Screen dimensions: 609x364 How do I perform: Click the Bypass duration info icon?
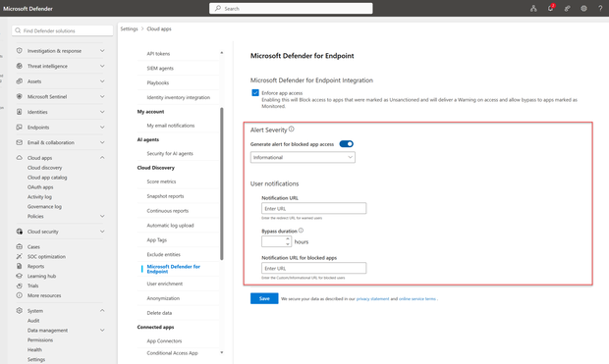tap(301, 231)
